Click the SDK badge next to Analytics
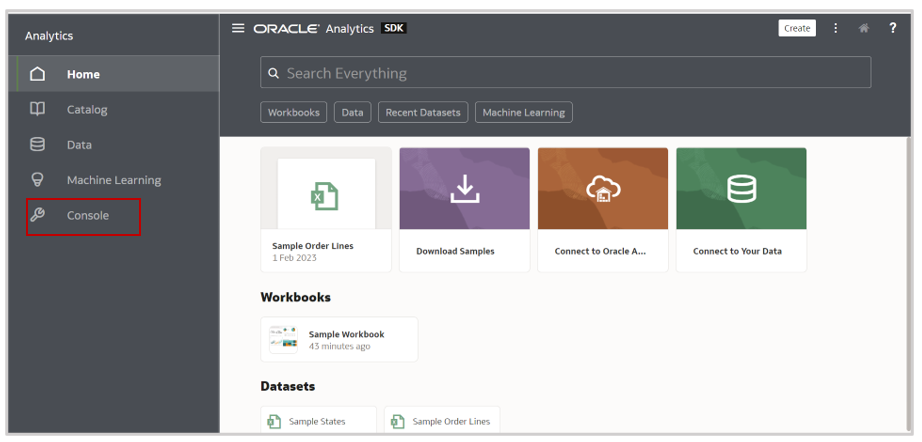 (x=394, y=28)
